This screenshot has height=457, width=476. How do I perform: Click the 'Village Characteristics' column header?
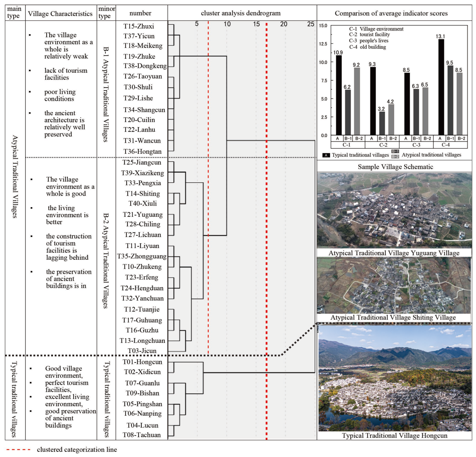click(x=60, y=14)
